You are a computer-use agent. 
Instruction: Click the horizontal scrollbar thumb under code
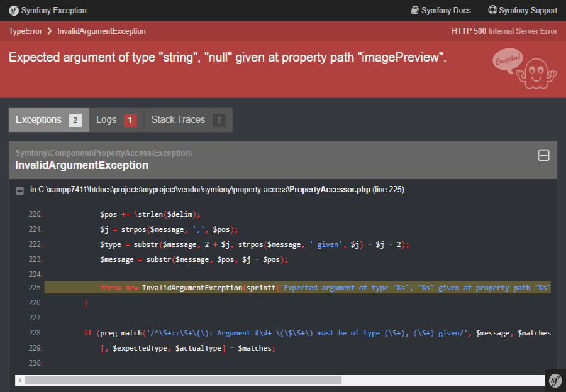pos(182,380)
